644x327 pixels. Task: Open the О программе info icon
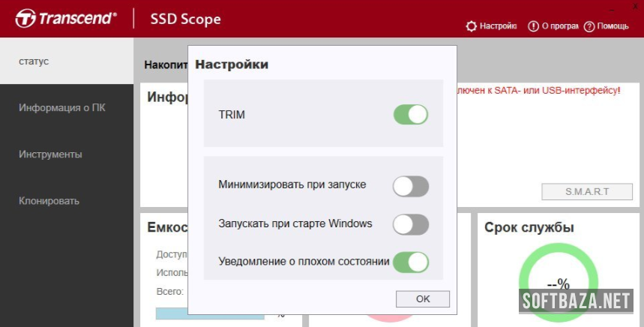533,26
